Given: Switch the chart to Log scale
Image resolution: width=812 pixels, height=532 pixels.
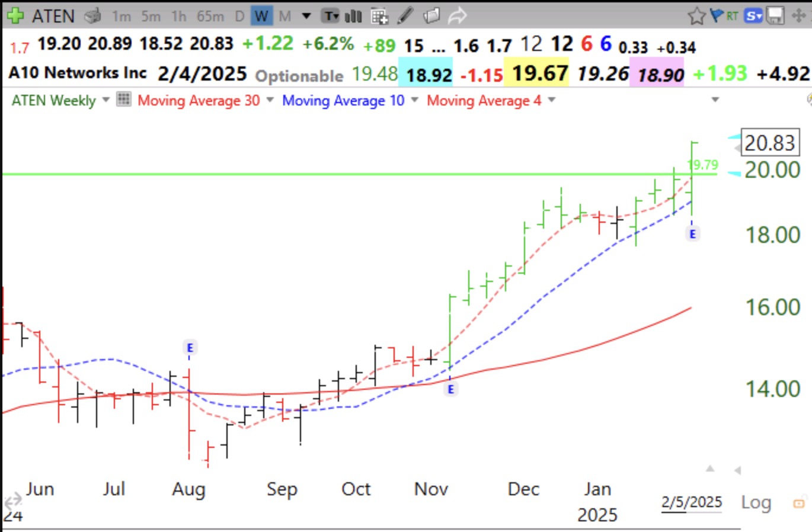Looking at the screenshot, I should [755, 502].
